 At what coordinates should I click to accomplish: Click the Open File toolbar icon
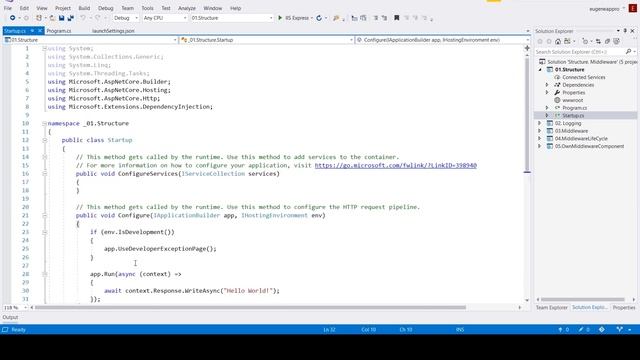[x=52, y=18]
